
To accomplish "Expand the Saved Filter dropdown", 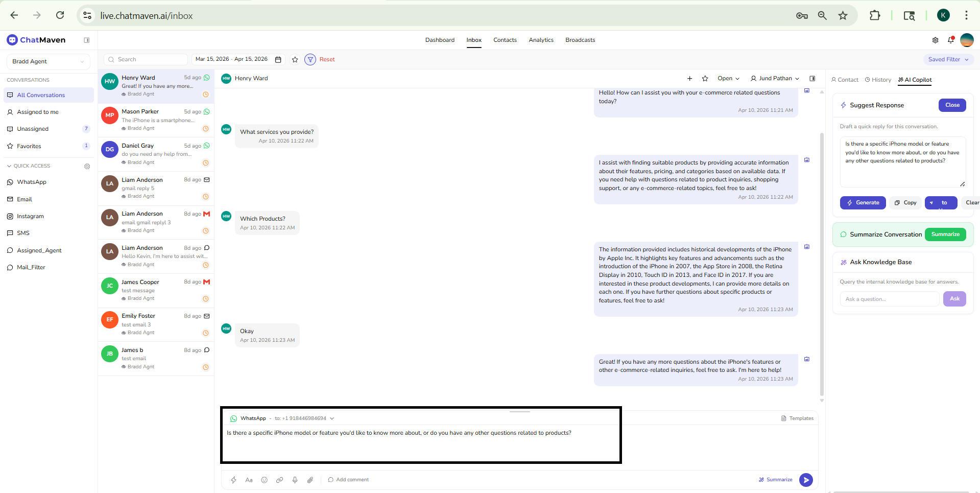I will 948,60.
